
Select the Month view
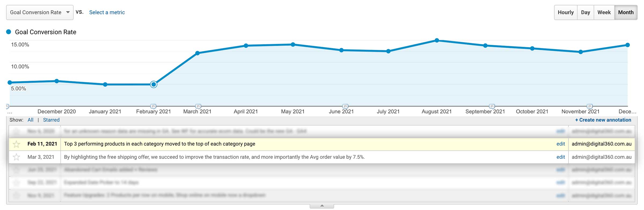(626, 12)
